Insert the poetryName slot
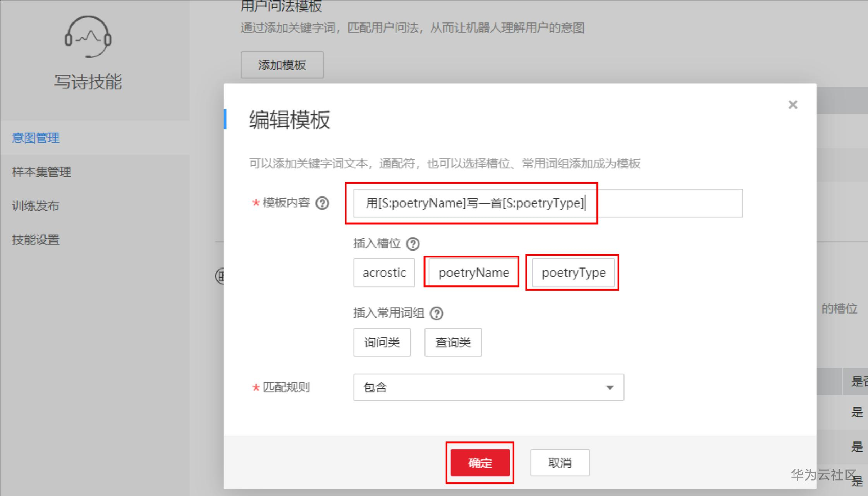This screenshot has height=496, width=868. (473, 273)
